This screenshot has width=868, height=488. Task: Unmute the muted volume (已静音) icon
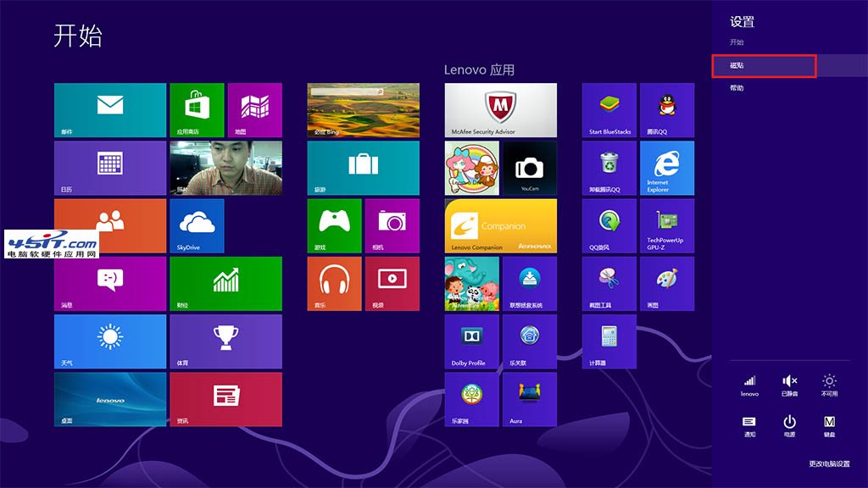(x=789, y=385)
